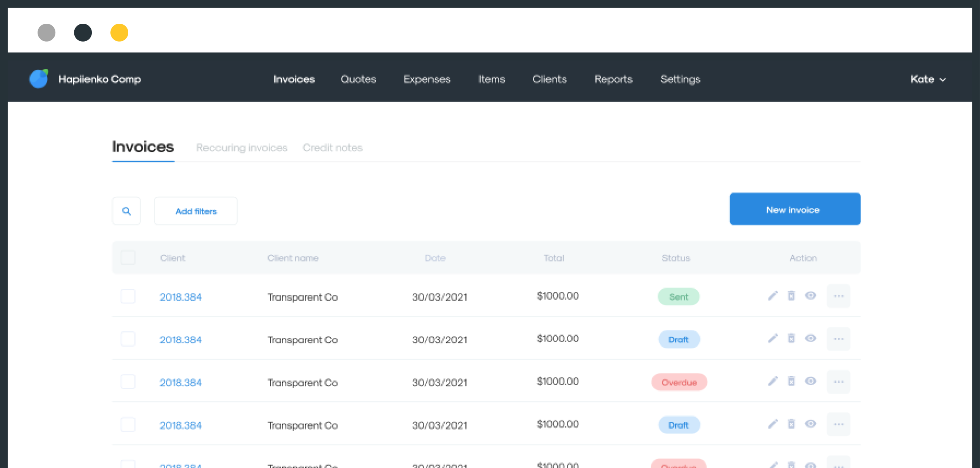Check the checkbox on the Sent invoice row
The height and width of the screenshot is (468, 980).
(x=128, y=296)
